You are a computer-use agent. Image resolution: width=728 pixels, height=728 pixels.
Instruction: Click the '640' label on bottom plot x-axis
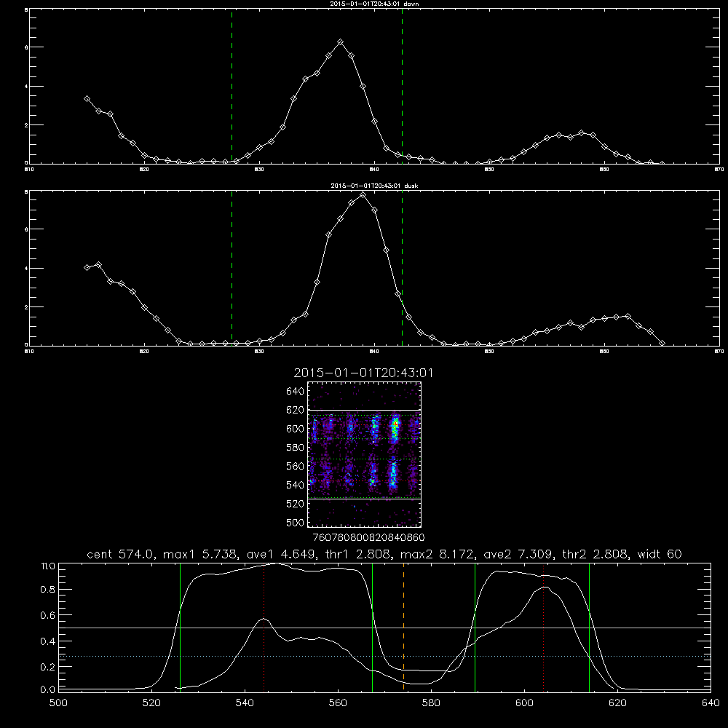[711, 703]
